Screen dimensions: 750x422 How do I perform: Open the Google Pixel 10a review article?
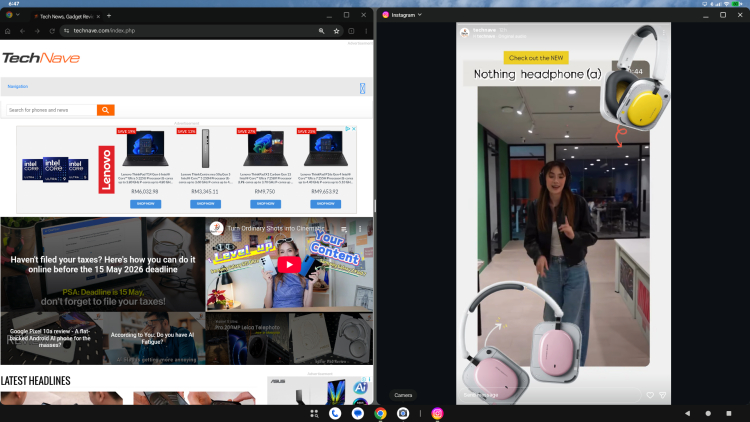coord(52,338)
